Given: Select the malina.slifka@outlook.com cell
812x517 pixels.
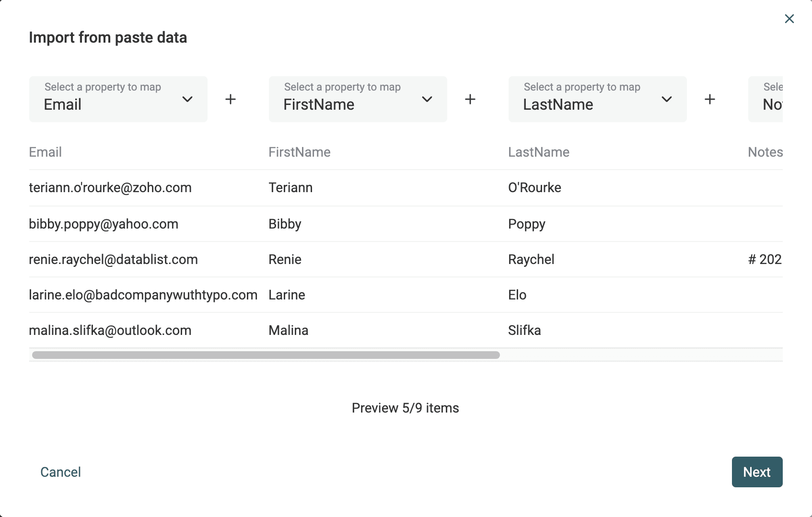Looking at the screenshot, I should 110,331.
